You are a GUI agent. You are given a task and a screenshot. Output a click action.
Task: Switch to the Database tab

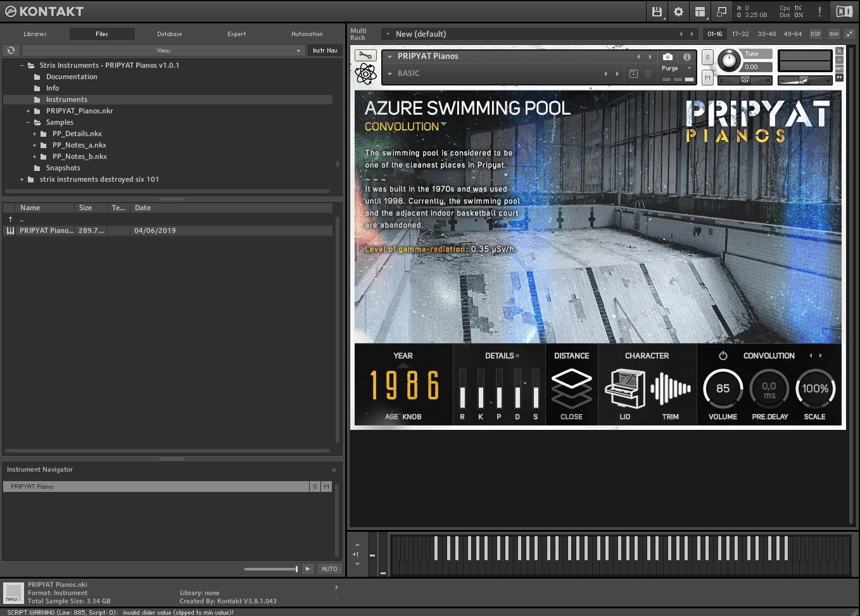[169, 34]
